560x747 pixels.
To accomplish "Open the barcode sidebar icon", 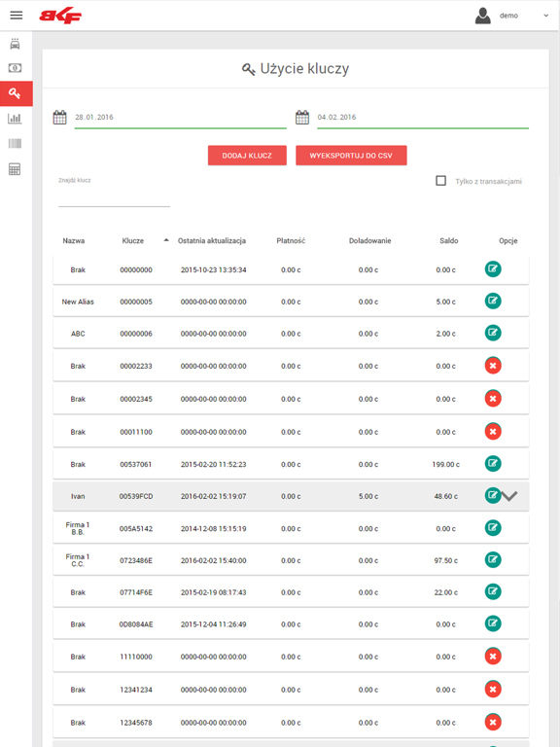I will 15,143.
